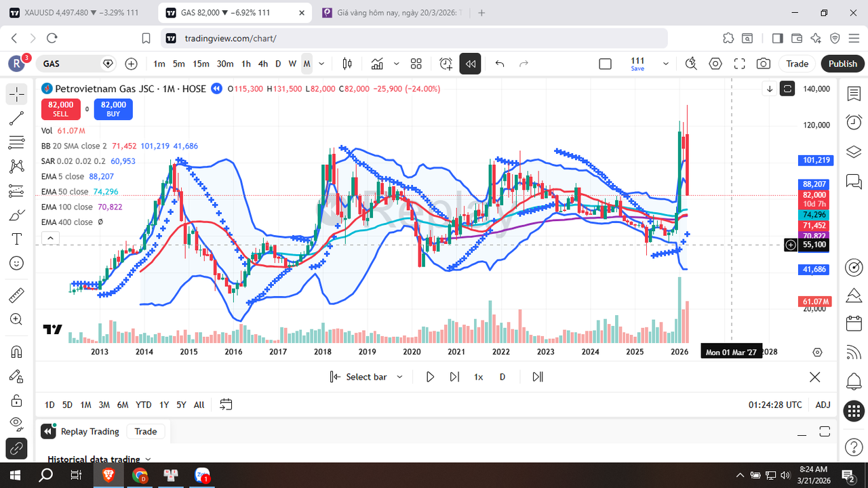Screen dimensions: 868x488
Task: Enter fullscreen chart mode
Action: (x=740, y=64)
